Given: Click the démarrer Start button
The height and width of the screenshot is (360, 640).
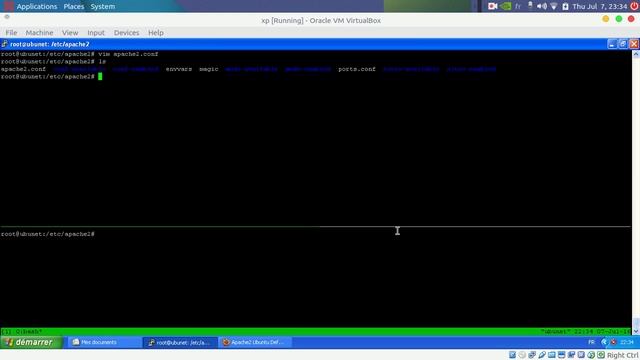Looking at the screenshot, I should pyautogui.click(x=31, y=342).
